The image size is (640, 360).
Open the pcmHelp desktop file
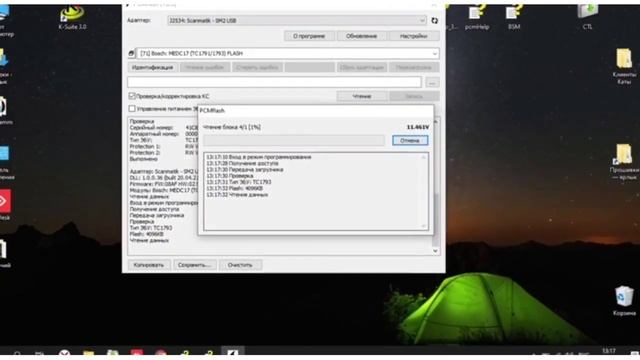tap(477, 18)
